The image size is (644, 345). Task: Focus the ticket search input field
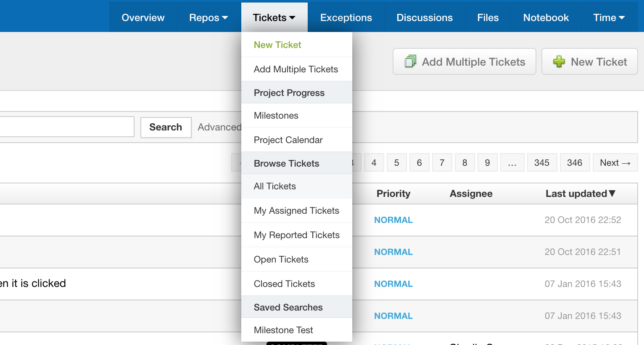click(x=67, y=127)
